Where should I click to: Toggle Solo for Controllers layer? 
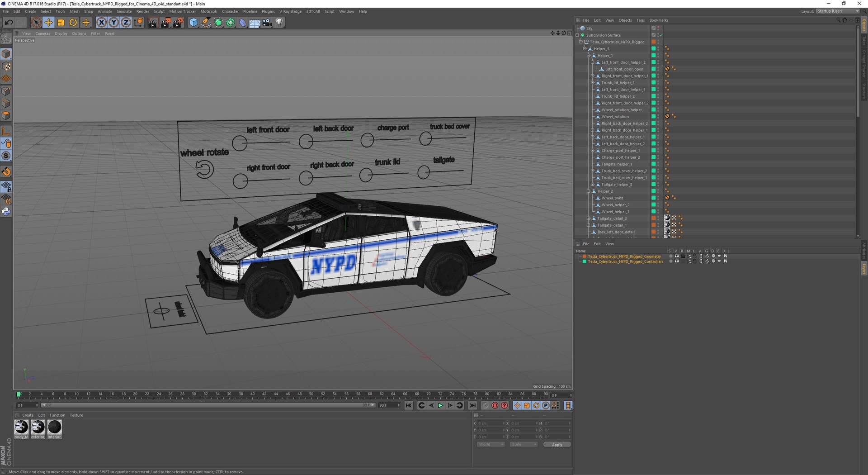click(x=670, y=261)
